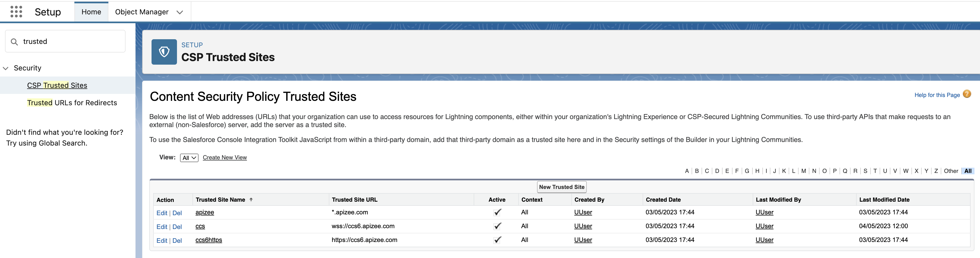The image size is (980, 258).
Task: Click the Active checkmark for ccs row
Action: 497,226
